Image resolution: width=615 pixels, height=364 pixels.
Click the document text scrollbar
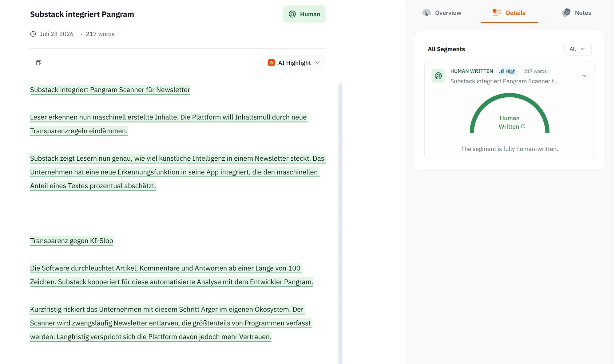click(x=340, y=224)
